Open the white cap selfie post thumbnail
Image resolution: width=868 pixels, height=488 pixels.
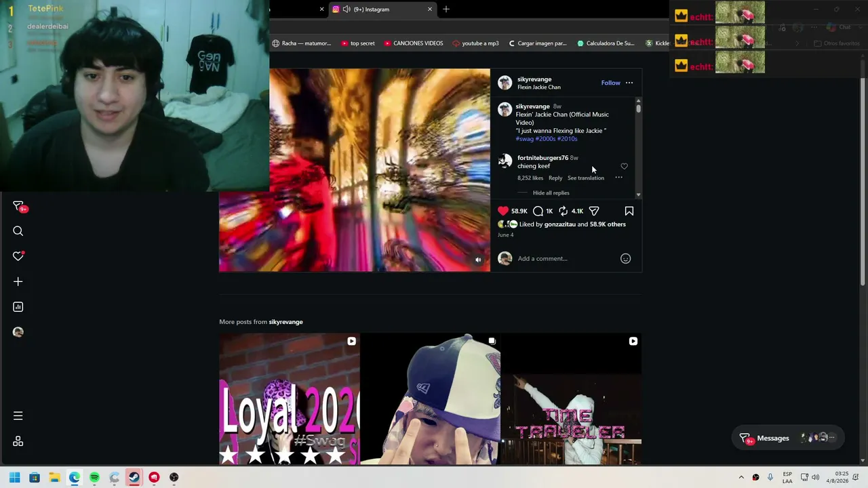[x=431, y=399]
